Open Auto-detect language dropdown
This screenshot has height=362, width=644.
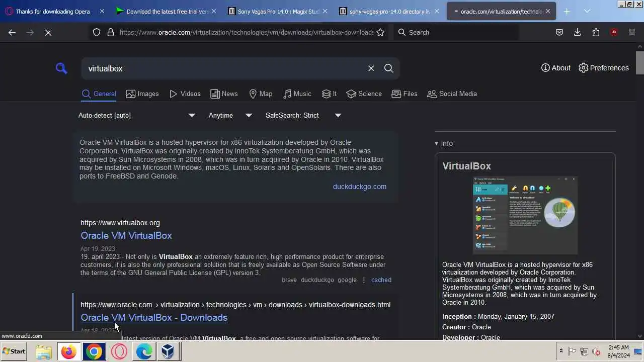coord(136,115)
